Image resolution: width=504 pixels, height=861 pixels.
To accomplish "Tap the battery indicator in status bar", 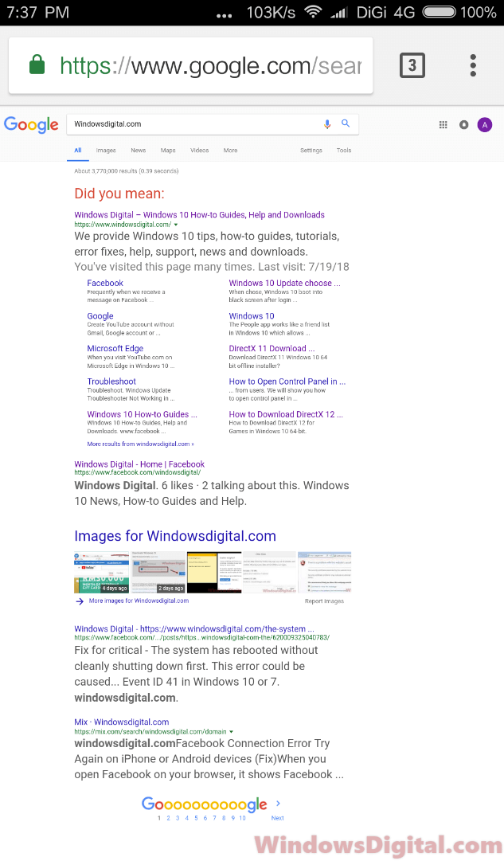I will tap(439, 12).
